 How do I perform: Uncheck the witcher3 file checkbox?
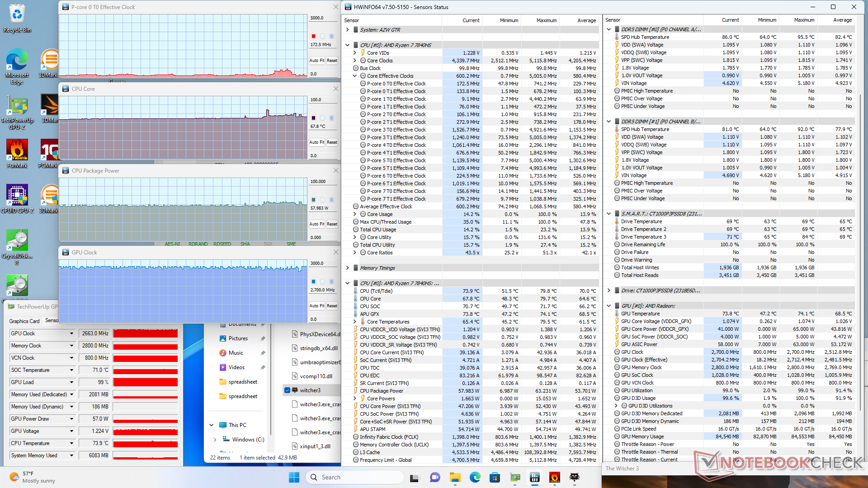coord(288,390)
